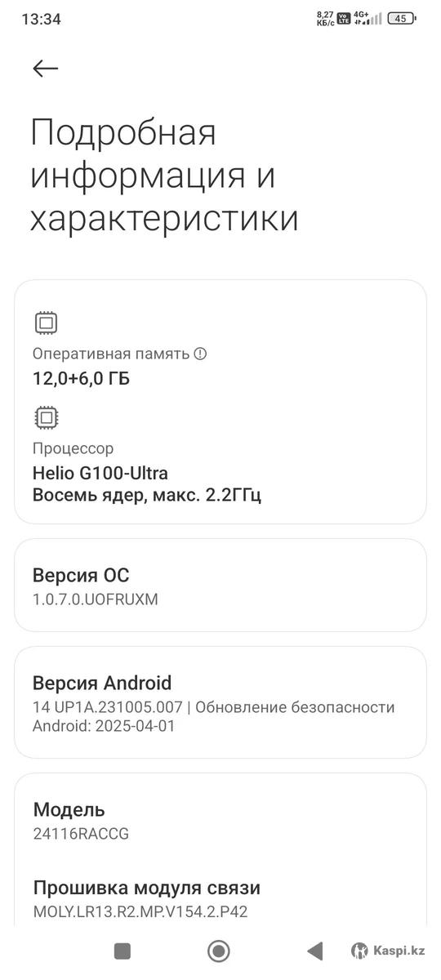Screen dimensions: 441x980
Task: Tap the 4G+ signal status icon
Action: click(x=361, y=18)
